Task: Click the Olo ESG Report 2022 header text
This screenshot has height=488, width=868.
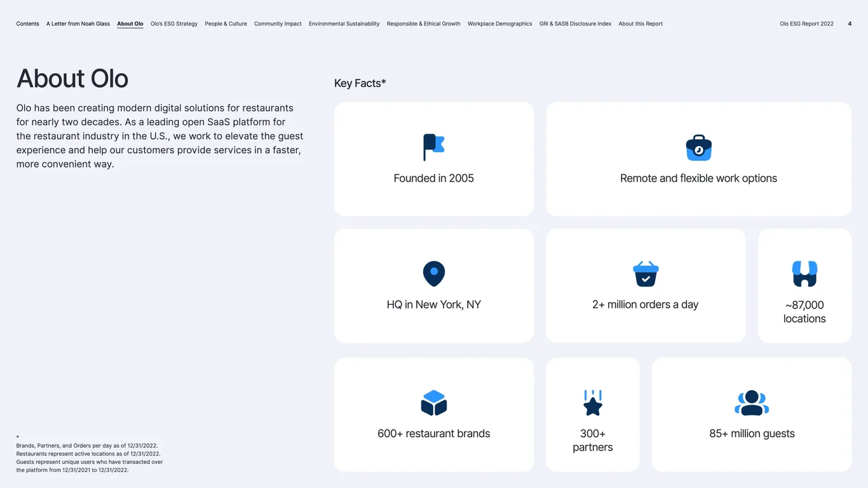Action: point(807,24)
